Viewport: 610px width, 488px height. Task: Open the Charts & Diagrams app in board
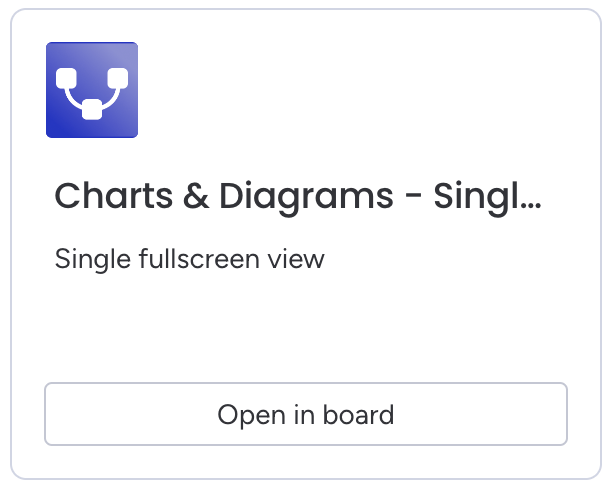coord(305,414)
